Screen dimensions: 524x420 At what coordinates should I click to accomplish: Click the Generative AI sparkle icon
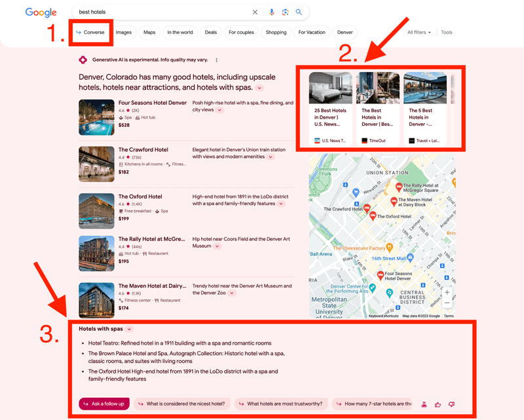(83, 59)
